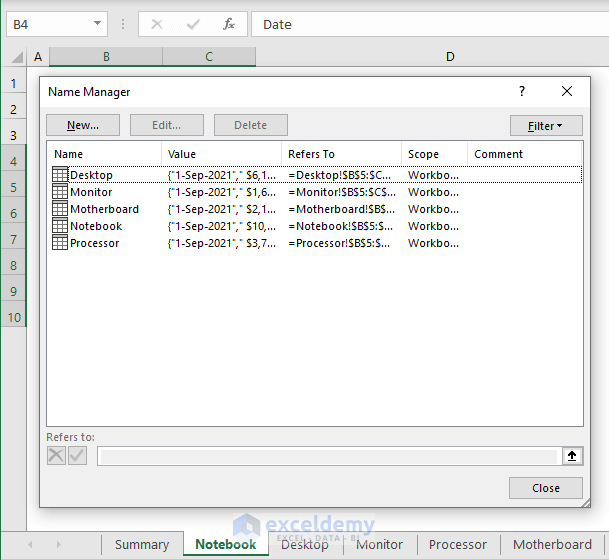Click the Value cell in the Notebook row

click(x=222, y=226)
